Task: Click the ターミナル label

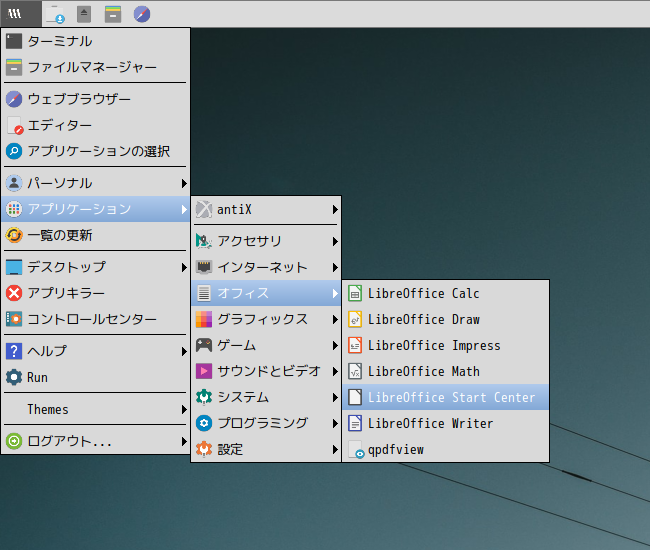Action: pyautogui.click(x=60, y=41)
